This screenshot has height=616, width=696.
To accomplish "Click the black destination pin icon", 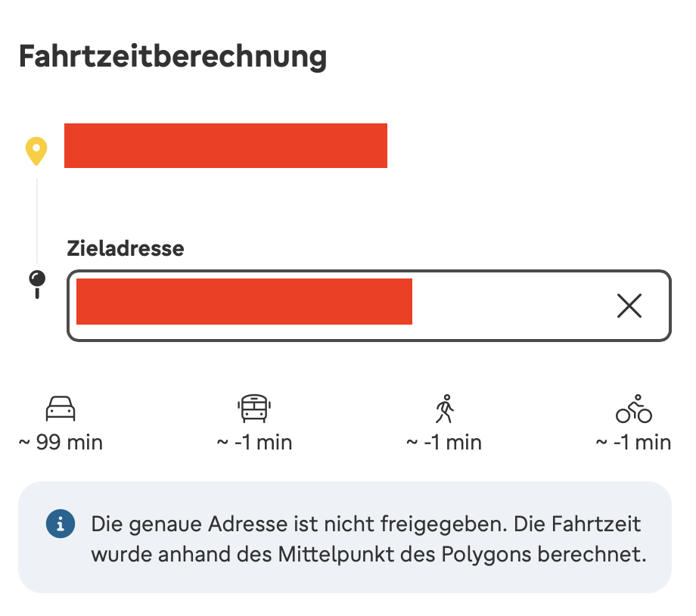I will click(x=36, y=284).
